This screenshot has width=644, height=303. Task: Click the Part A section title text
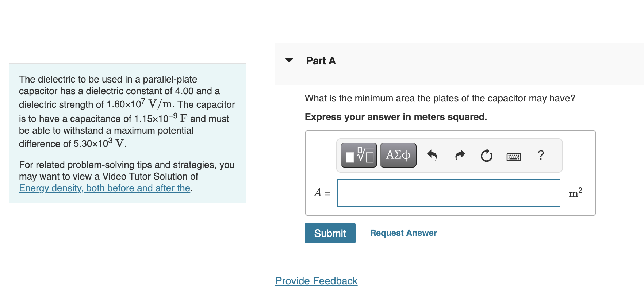point(320,61)
